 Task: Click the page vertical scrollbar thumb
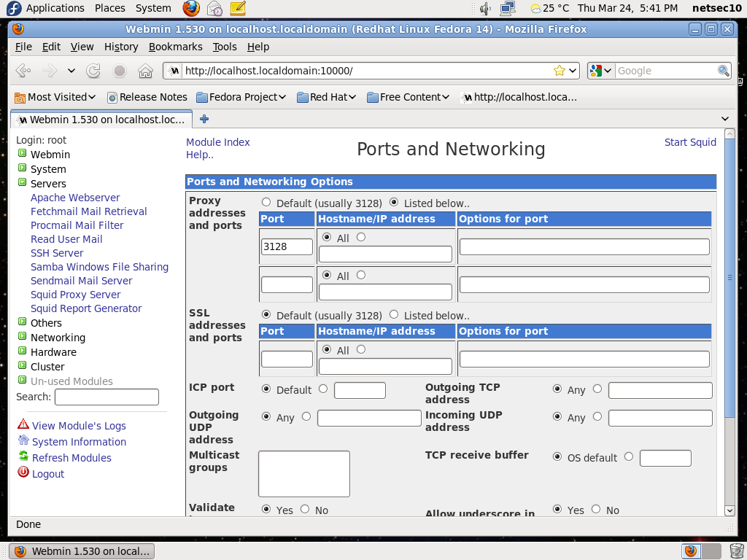pyautogui.click(x=729, y=278)
